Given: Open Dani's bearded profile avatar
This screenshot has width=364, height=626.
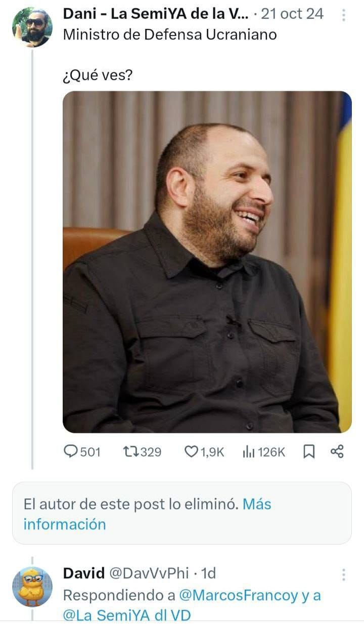Looking at the screenshot, I should pos(32,27).
